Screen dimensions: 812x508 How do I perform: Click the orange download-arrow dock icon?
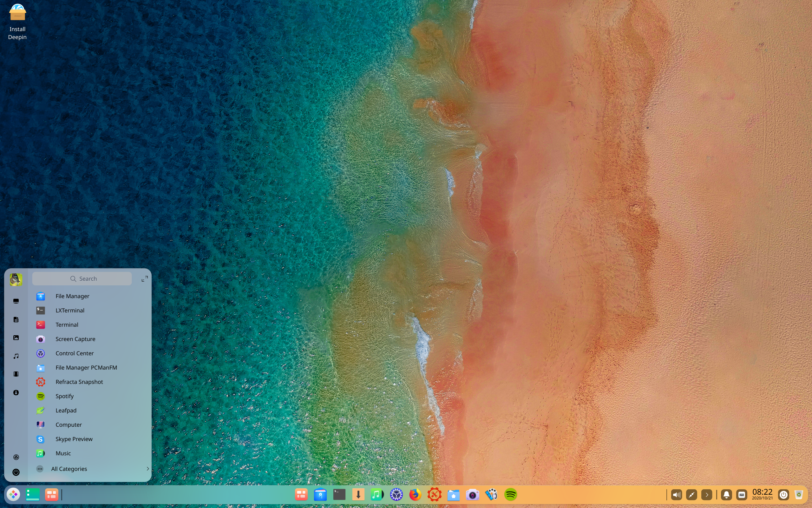point(358,495)
